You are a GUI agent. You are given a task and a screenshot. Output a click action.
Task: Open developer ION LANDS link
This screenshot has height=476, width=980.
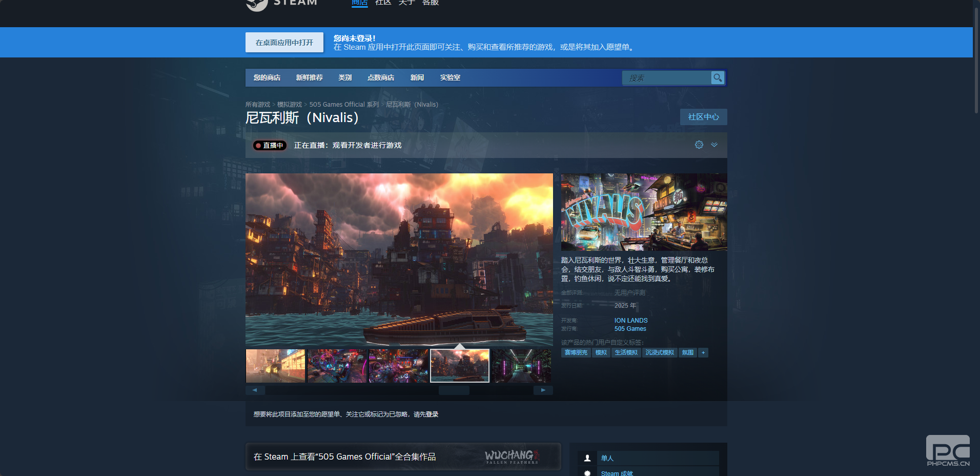pyautogui.click(x=631, y=321)
